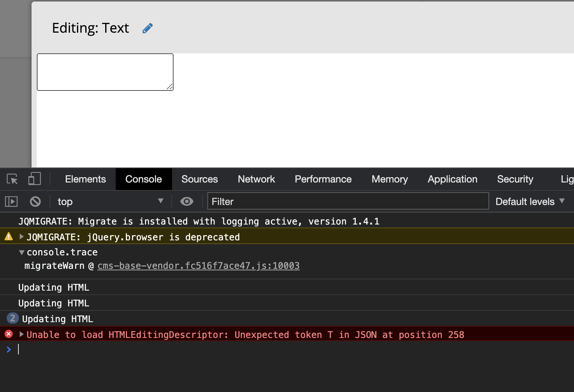Toggle the live expression eye icon

tap(187, 202)
